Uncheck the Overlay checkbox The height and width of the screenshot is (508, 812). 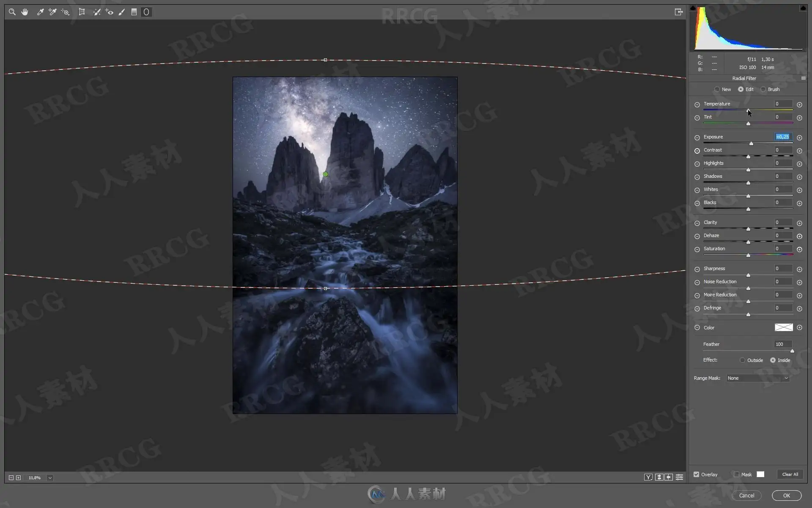697,475
